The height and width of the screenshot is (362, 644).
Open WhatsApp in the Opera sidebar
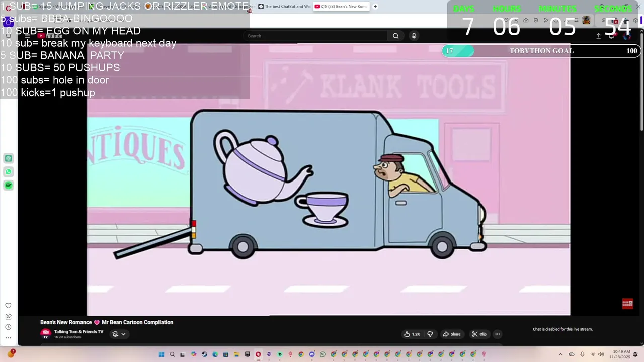[8, 172]
